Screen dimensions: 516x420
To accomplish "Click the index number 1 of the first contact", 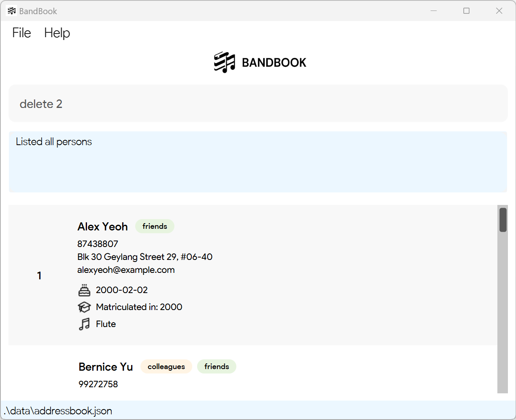I will tap(39, 276).
